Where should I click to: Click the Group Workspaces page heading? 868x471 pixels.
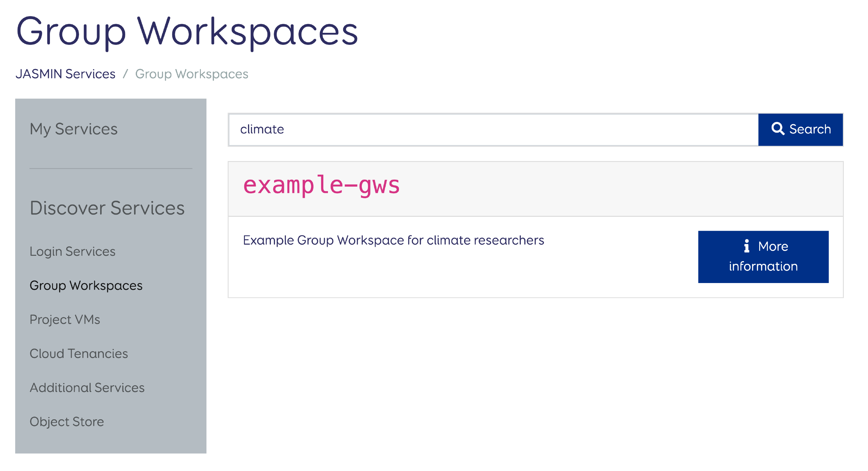pyautogui.click(x=187, y=32)
